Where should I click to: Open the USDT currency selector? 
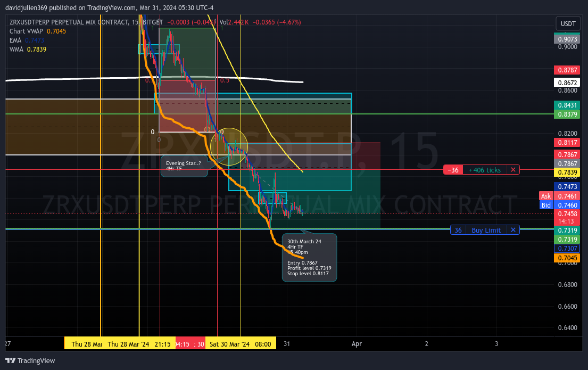tap(568, 23)
